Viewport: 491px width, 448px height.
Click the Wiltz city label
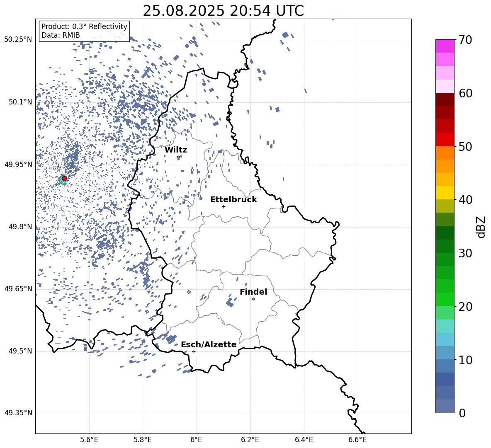[x=176, y=150]
